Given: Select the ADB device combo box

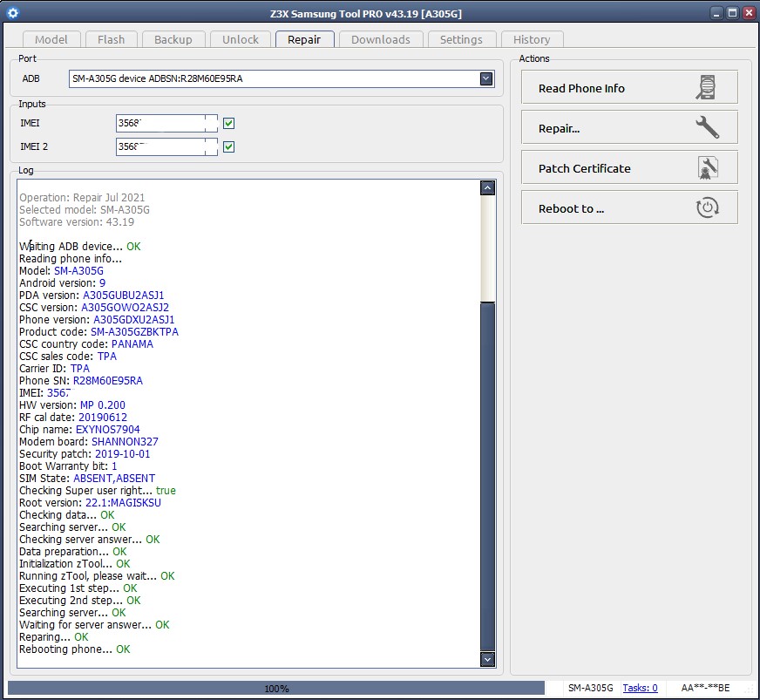Looking at the screenshot, I should pyautogui.click(x=282, y=78).
